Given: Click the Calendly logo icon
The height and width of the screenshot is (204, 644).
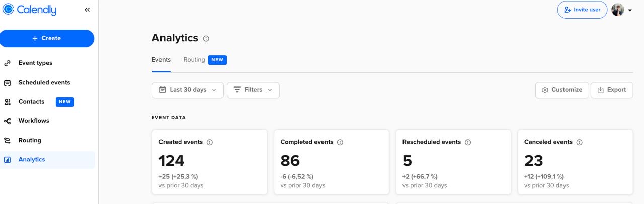Looking at the screenshot, I should [x=8, y=10].
